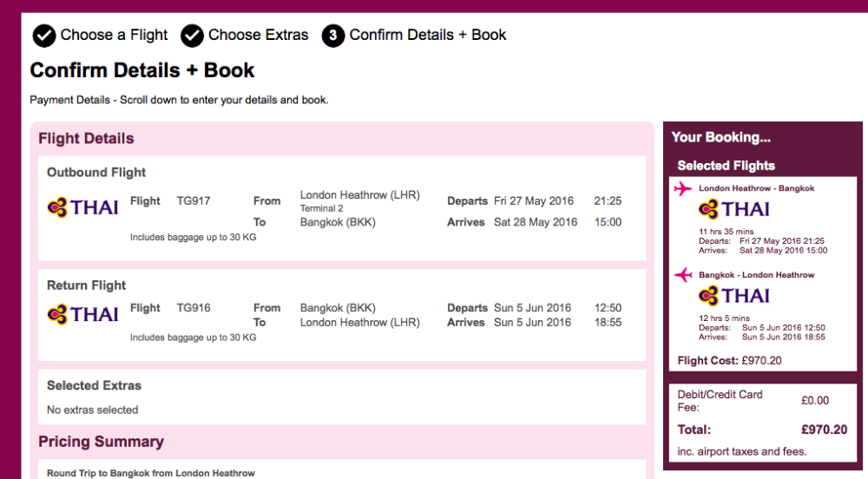Click Terminal 2 text
The height and width of the screenshot is (479, 868).
322,208
